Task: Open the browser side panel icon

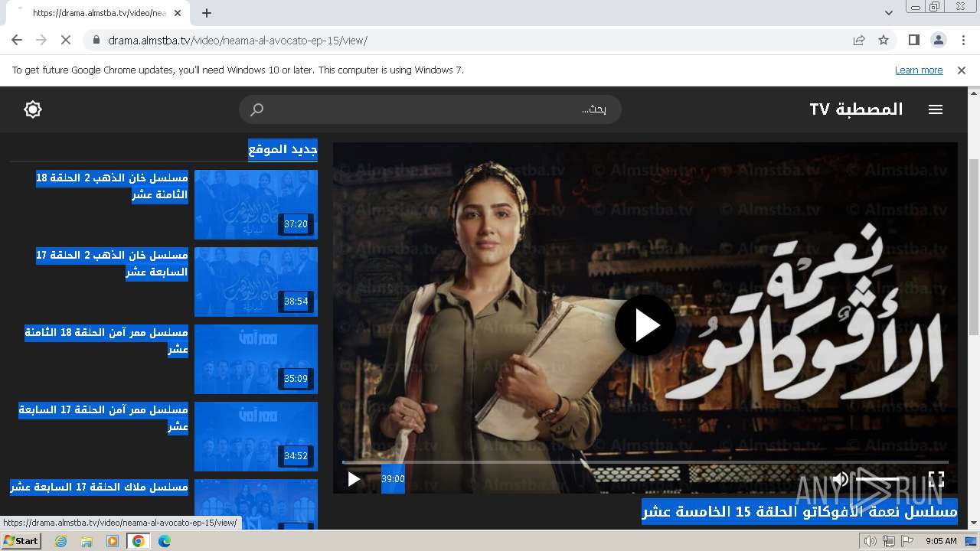Action: click(913, 40)
